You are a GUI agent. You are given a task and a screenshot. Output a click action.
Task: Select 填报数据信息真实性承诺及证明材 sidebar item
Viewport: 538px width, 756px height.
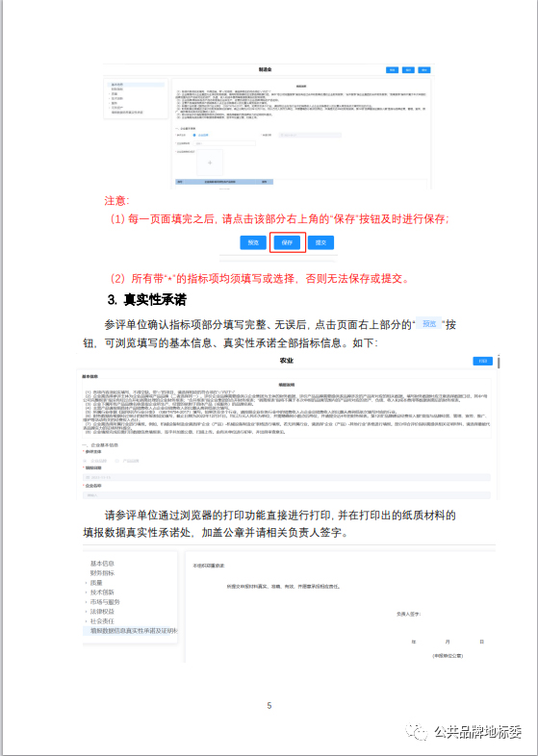pyautogui.click(x=130, y=631)
